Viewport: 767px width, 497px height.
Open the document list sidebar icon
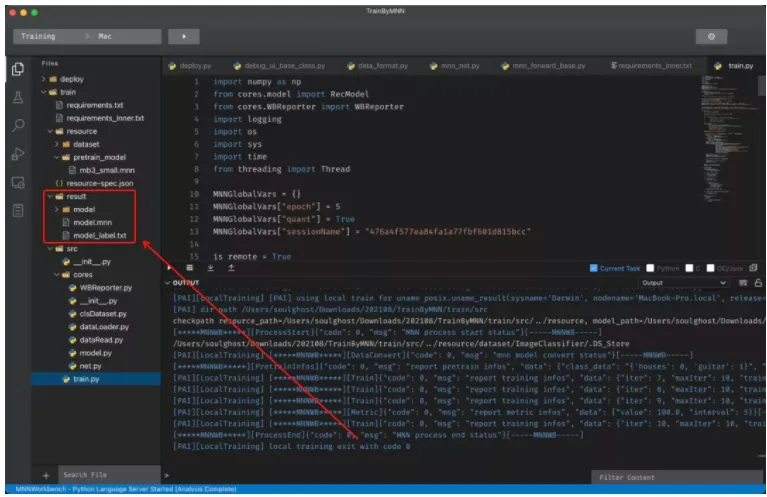click(x=18, y=211)
